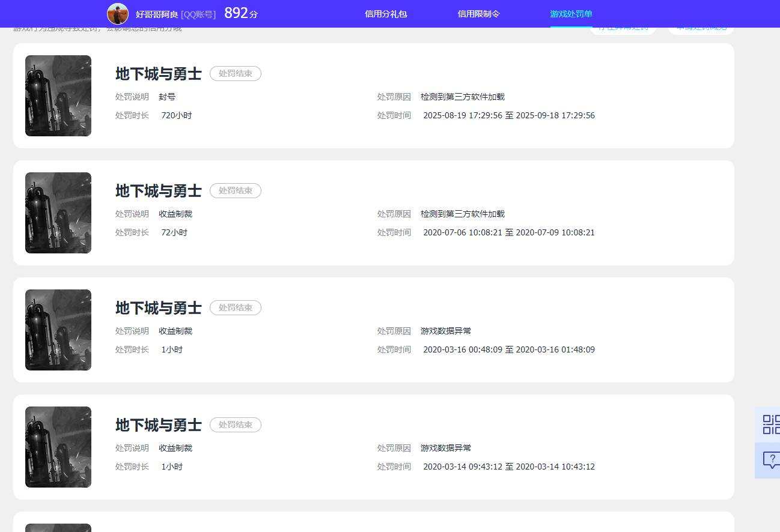
Task: Click game thumbnail of the 封号 penalty card
Action: click(x=58, y=95)
